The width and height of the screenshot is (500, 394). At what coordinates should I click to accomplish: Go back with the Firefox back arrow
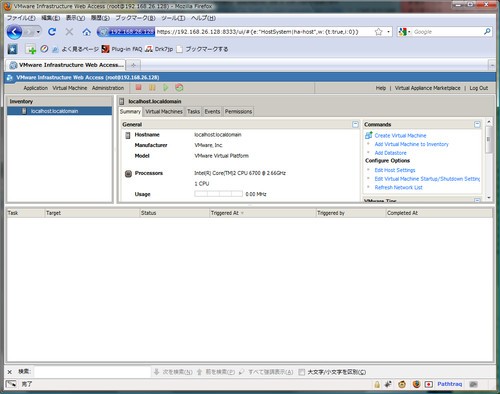click(14, 32)
